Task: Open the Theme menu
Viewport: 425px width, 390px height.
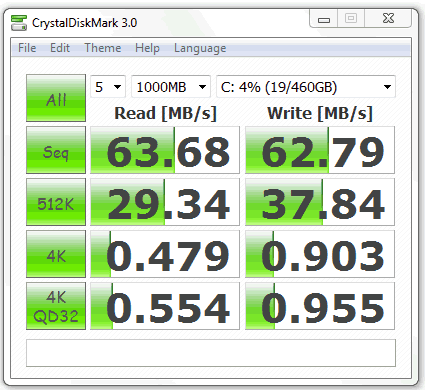Action: point(103,48)
